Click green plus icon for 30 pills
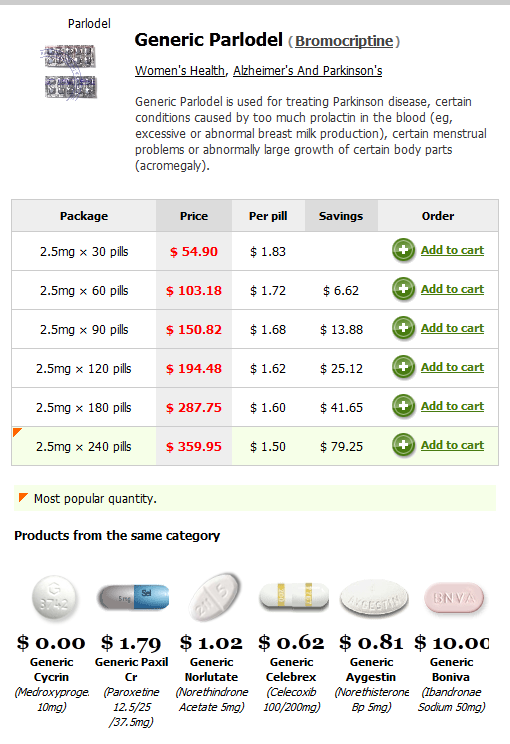 click(403, 250)
